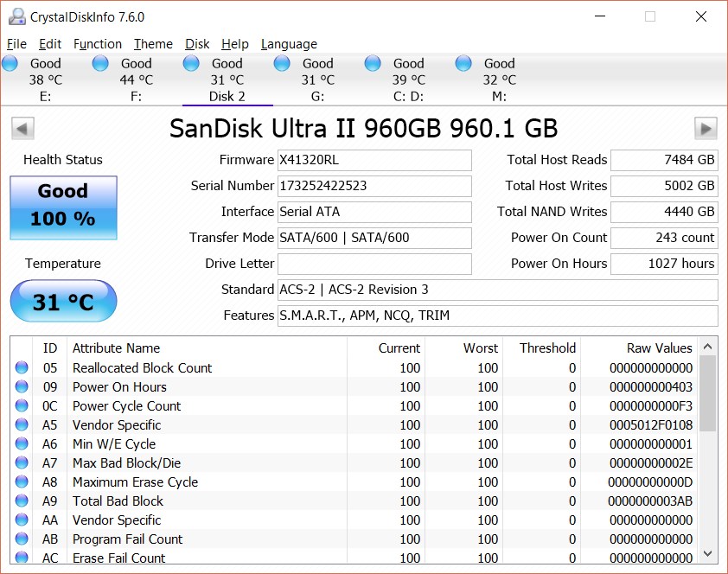Open the File menu
Screen dimensions: 728x574
[x=16, y=44]
